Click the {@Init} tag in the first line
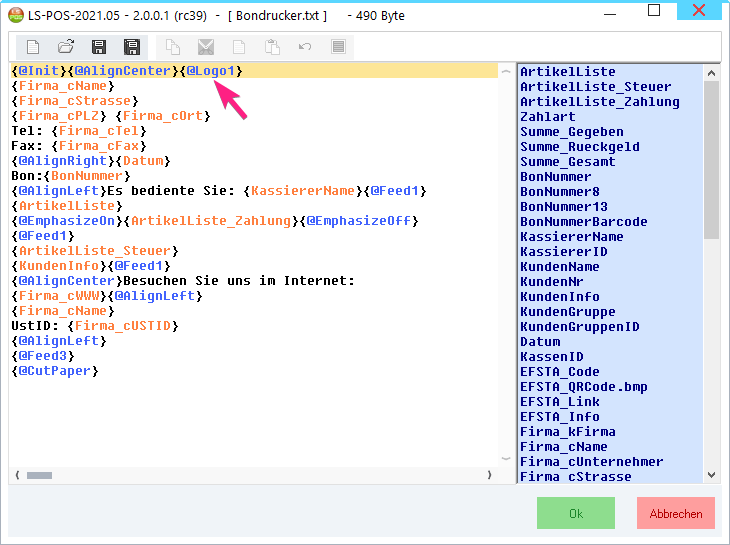The image size is (730, 545). (39, 71)
